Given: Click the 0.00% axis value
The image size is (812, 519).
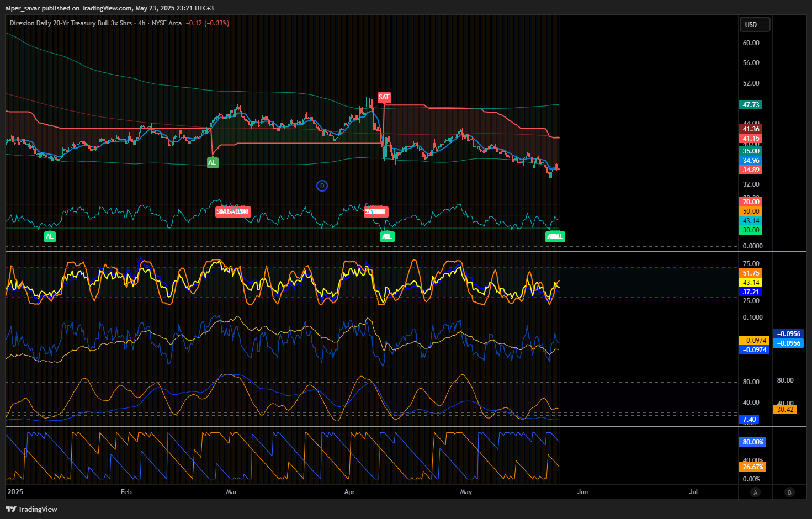Looking at the screenshot, I should point(751,479).
